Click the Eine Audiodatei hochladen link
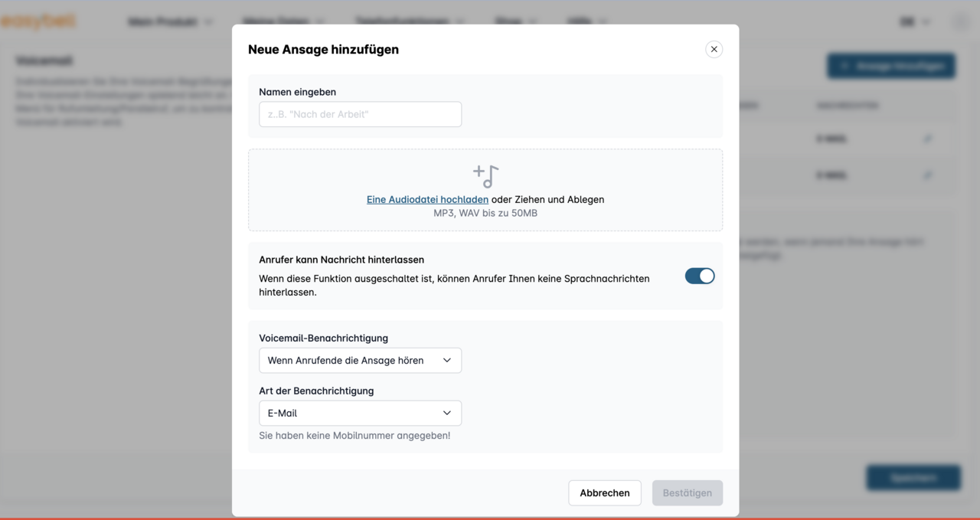 point(427,199)
